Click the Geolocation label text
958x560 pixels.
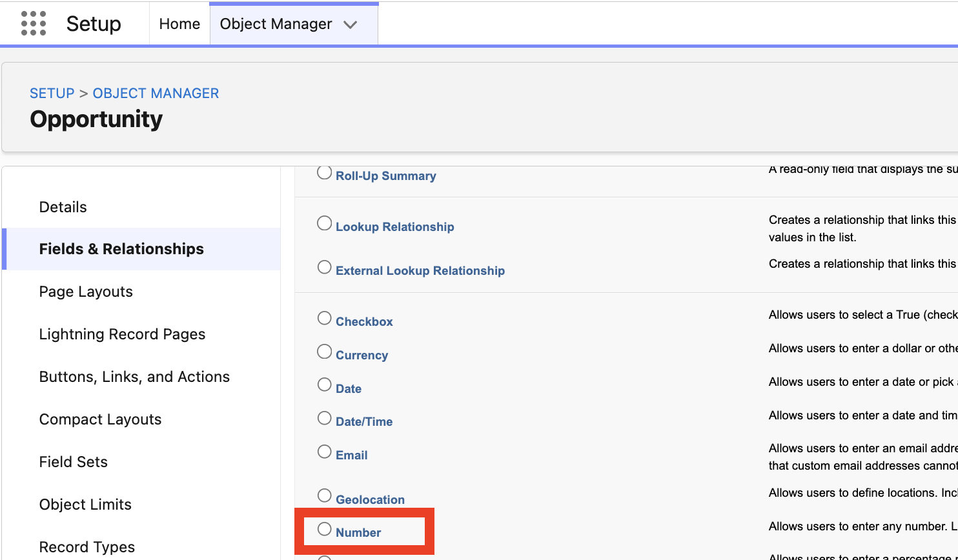point(370,500)
